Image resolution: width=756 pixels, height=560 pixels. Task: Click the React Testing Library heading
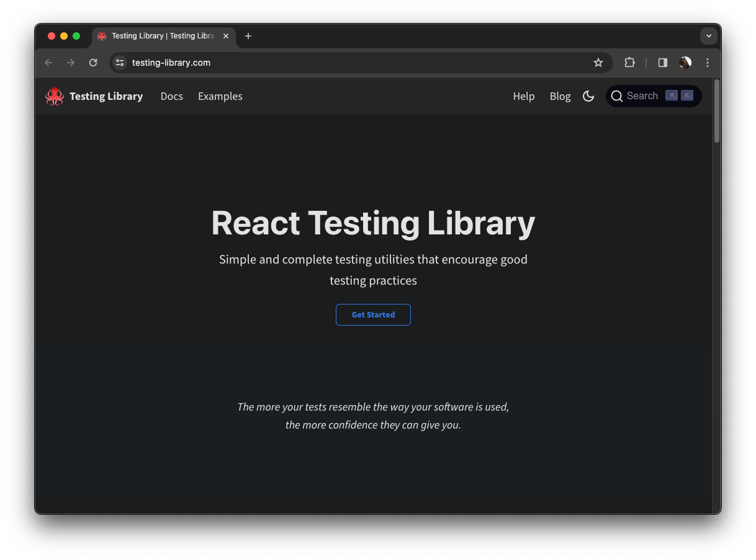[373, 223]
